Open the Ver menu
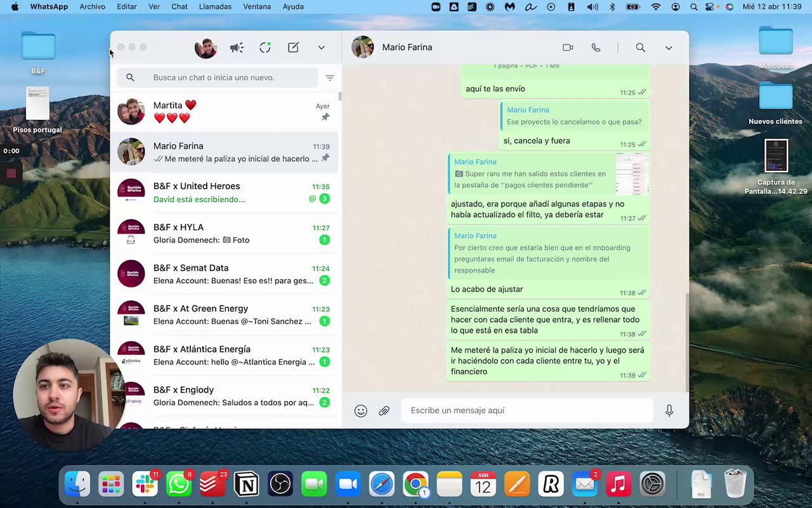 click(x=154, y=6)
